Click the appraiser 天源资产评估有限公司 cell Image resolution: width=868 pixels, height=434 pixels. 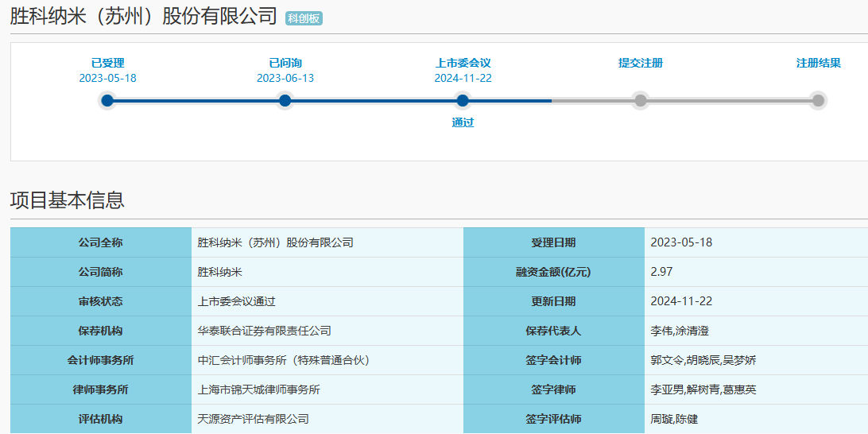[x=253, y=419]
